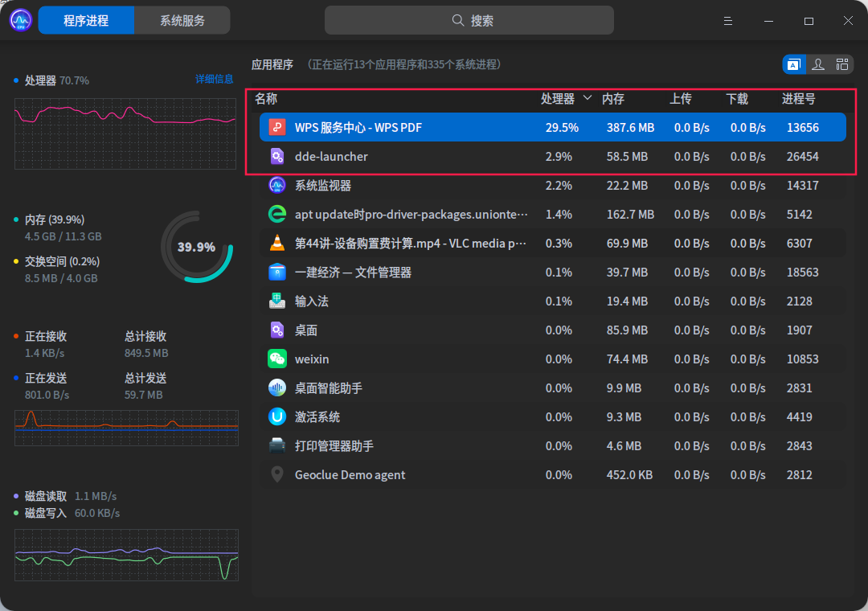The image size is (868, 611).
Task: Switch to the 系统服务 tab
Action: point(183,20)
